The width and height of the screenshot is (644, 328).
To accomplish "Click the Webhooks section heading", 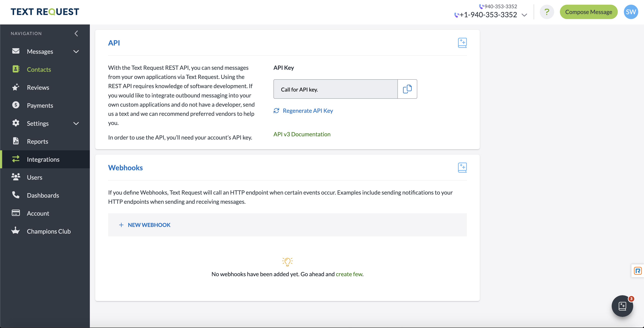I will point(125,168).
